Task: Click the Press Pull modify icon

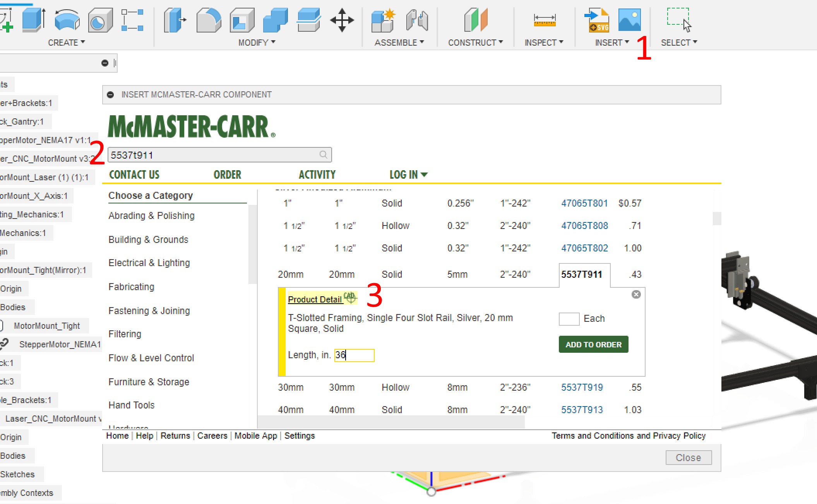Action: (x=174, y=20)
